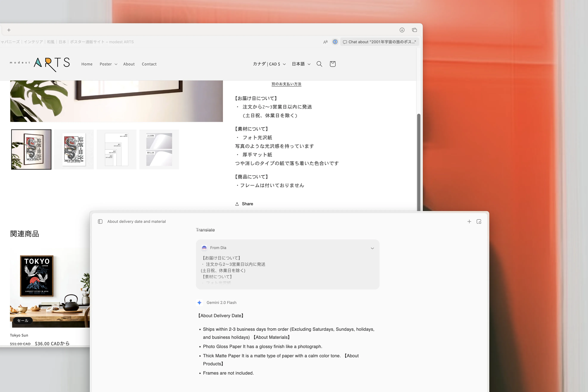This screenshot has height=392, width=588.
Task: Open the 日本語 language dropdown
Action: pyautogui.click(x=301, y=64)
